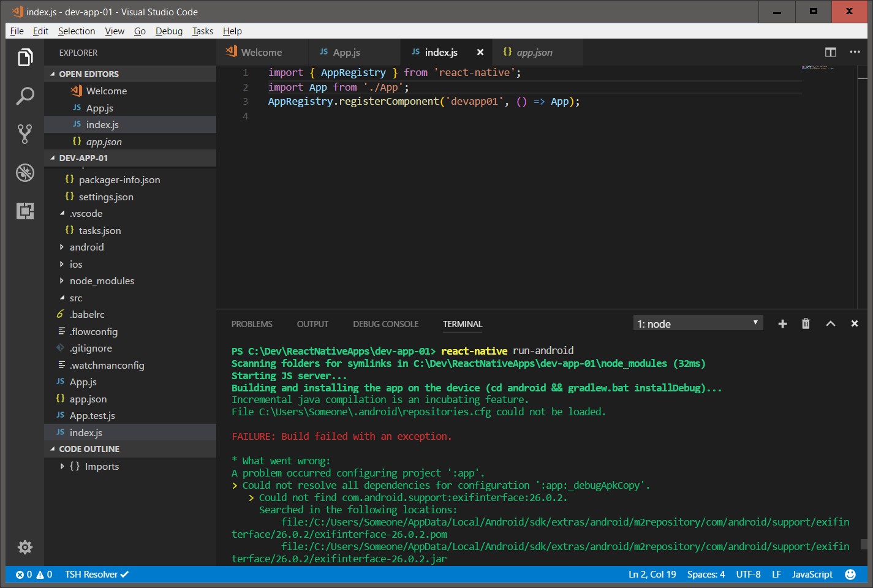Click the terminal vertical scrollbar thumb
The height and width of the screenshot is (588, 873).
click(x=864, y=544)
